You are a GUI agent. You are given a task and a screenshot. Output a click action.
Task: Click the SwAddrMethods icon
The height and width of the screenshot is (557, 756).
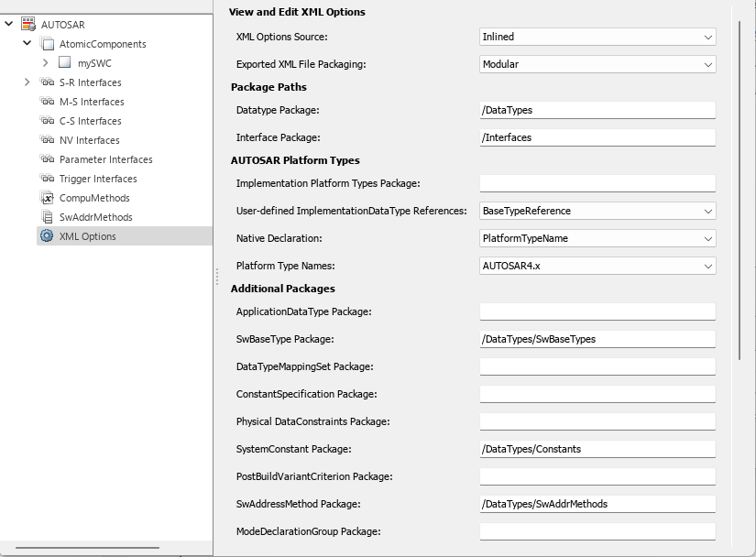pyautogui.click(x=48, y=217)
